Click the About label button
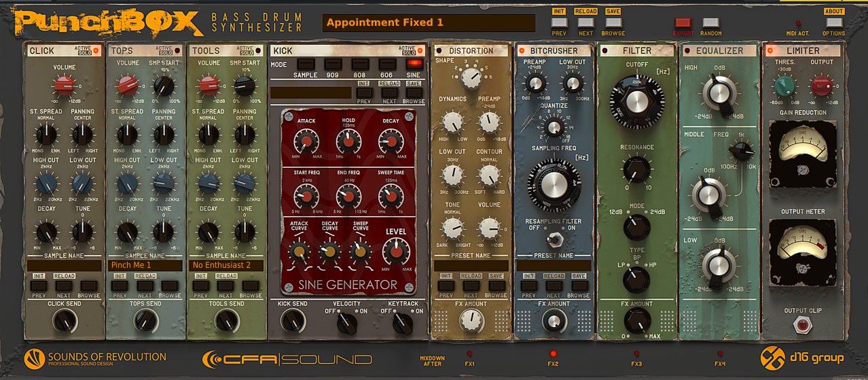This screenshot has width=868, height=380. pos(834,12)
